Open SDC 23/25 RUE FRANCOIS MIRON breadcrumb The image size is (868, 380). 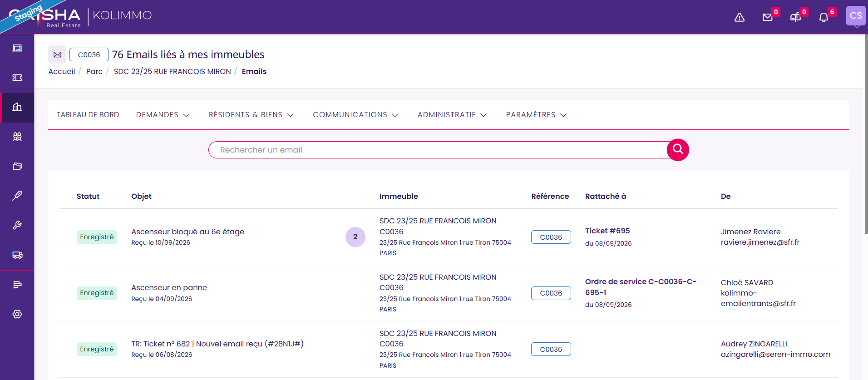173,71
